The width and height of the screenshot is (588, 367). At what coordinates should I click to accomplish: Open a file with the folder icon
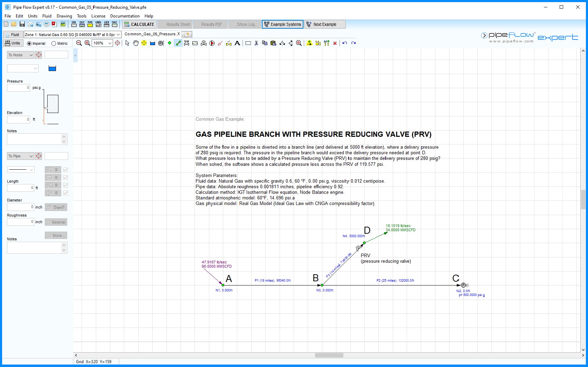click(x=14, y=24)
